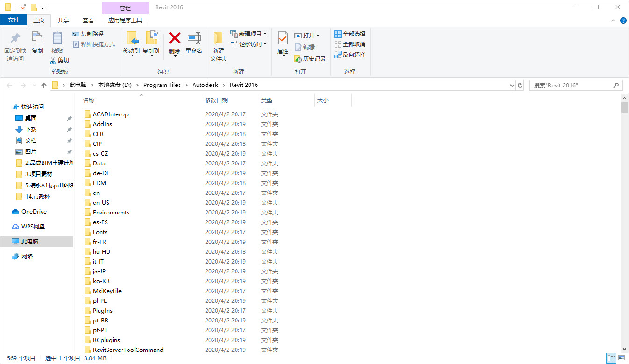Refresh the folder view
This screenshot has width=629, height=364.
(x=521, y=86)
